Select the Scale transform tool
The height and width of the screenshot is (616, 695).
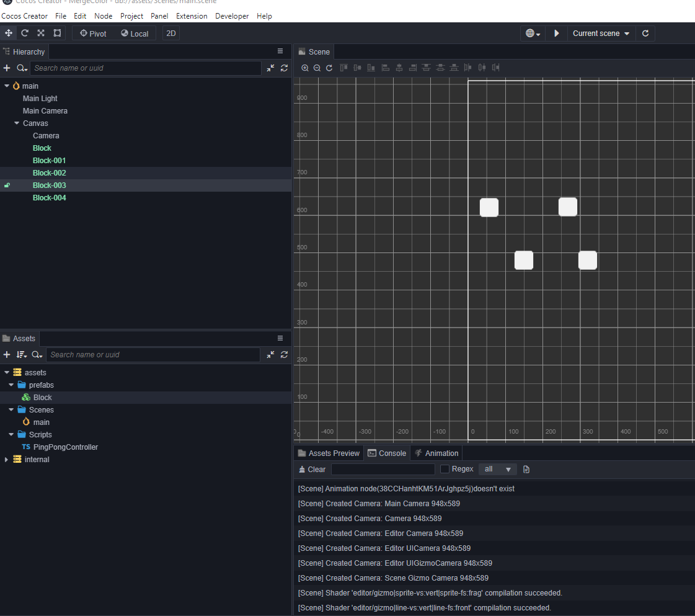pos(41,33)
